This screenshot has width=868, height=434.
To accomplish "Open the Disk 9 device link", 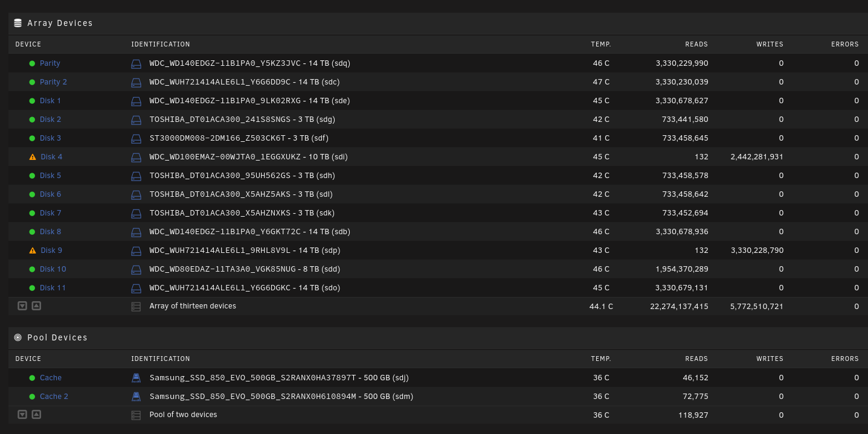I will point(51,251).
